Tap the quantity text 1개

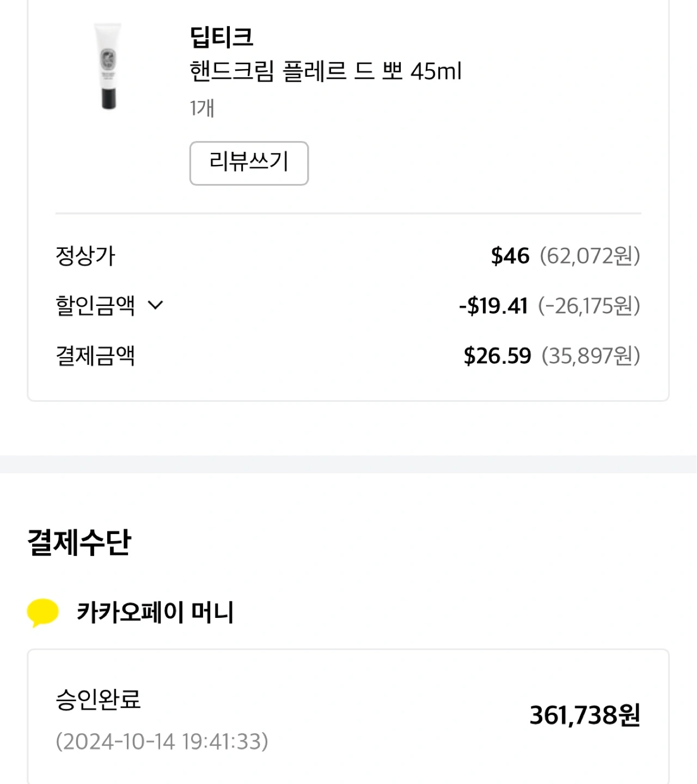(x=202, y=108)
